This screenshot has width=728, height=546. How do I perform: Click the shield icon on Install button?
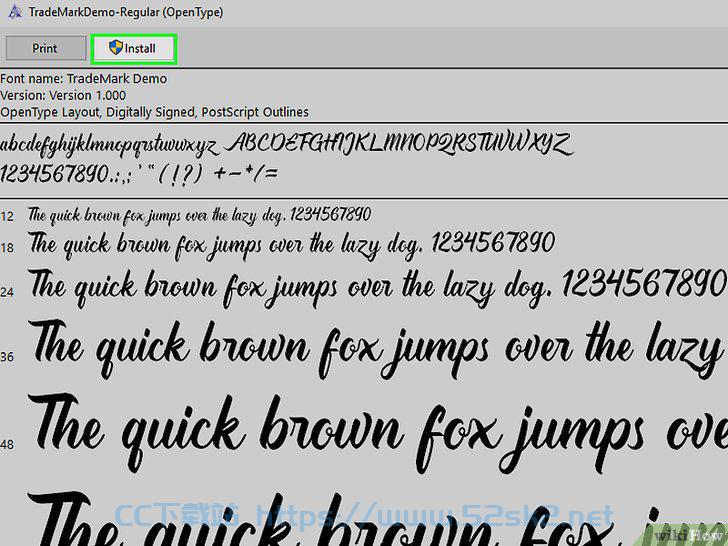point(116,47)
